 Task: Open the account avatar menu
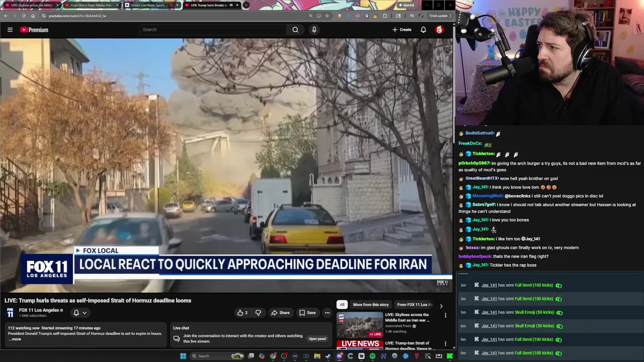[x=439, y=30]
